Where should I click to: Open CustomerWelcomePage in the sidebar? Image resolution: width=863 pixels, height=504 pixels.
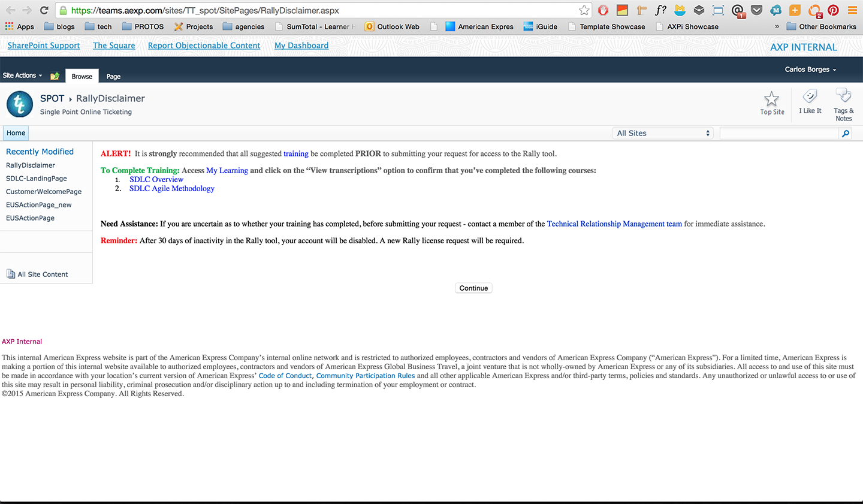tap(44, 192)
